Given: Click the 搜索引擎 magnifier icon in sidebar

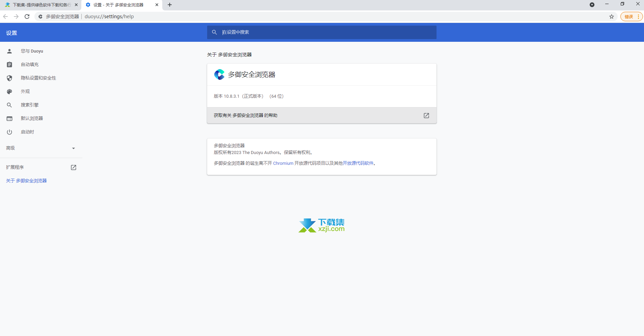Looking at the screenshot, I should pos(9,105).
